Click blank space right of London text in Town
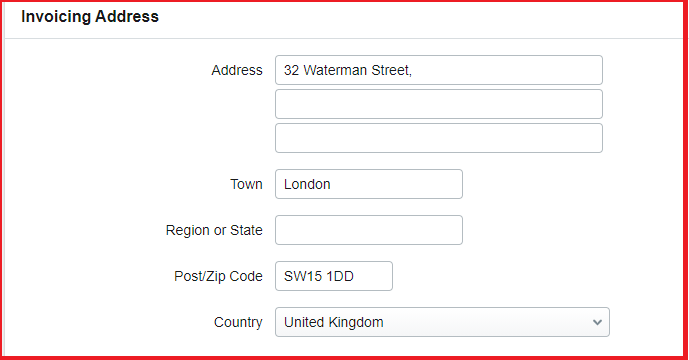This screenshot has width=689, height=360. pos(395,184)
